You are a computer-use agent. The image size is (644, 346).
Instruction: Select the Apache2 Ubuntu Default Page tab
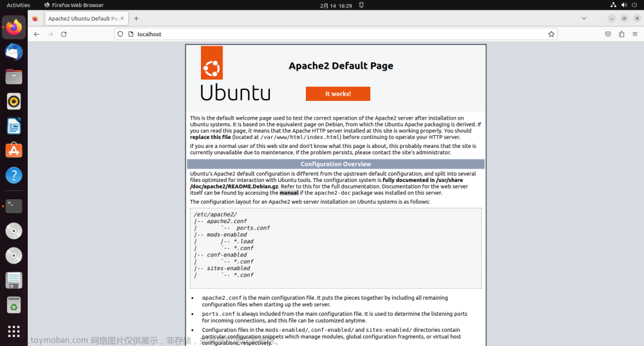pos(86,19)
